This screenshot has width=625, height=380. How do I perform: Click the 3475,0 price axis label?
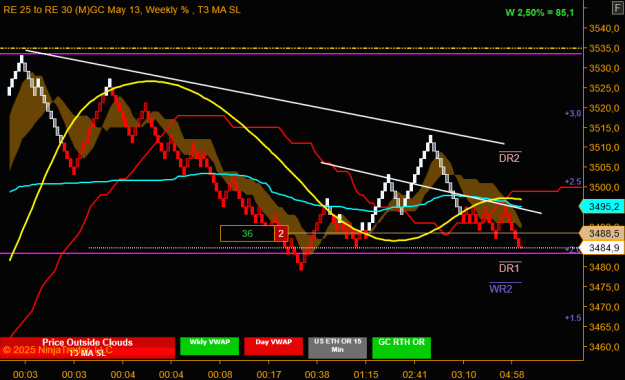point(604,287)
